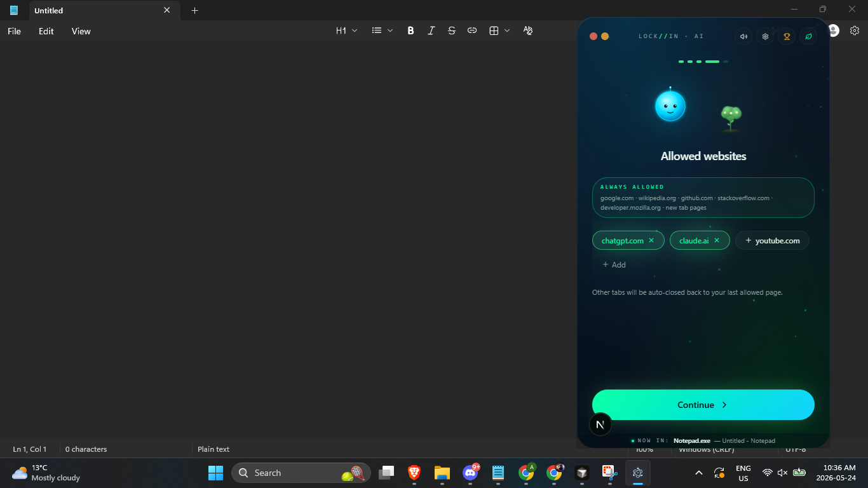Remove claude.ai from allowed websites
The width and height of the screenshot is (868, 488).
point(717,240)
